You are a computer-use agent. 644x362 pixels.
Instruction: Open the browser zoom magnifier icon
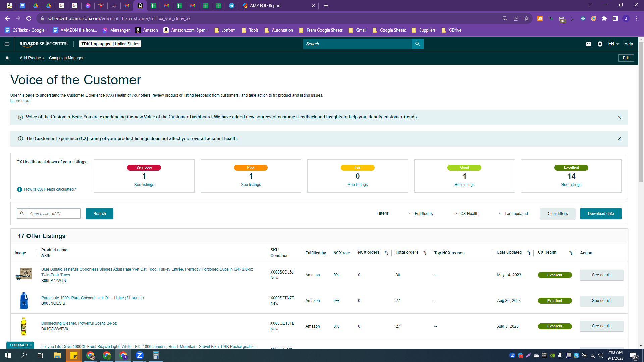click(505, 18)
